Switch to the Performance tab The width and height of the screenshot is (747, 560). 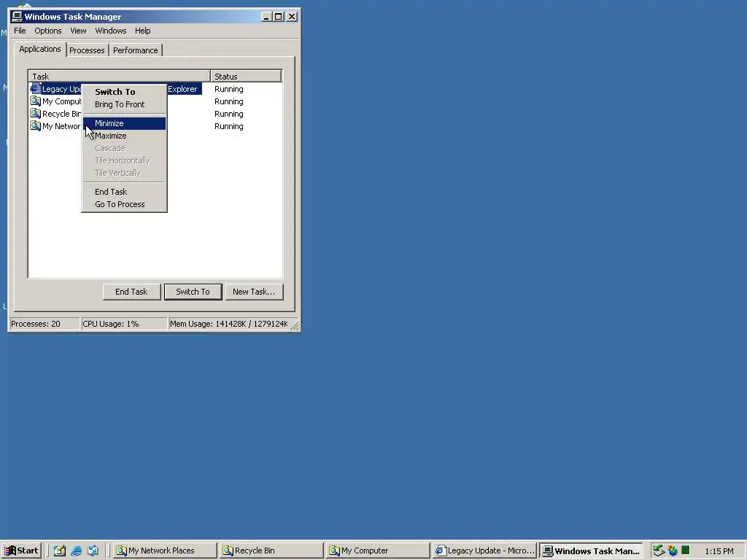coord(135,50)
